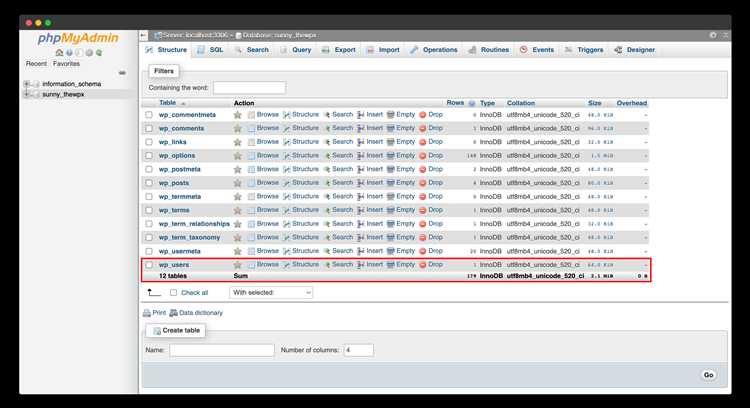The width and height of the screenshot is (750, 408).
Task: Open the Data dictionary link
Action: 196,313
